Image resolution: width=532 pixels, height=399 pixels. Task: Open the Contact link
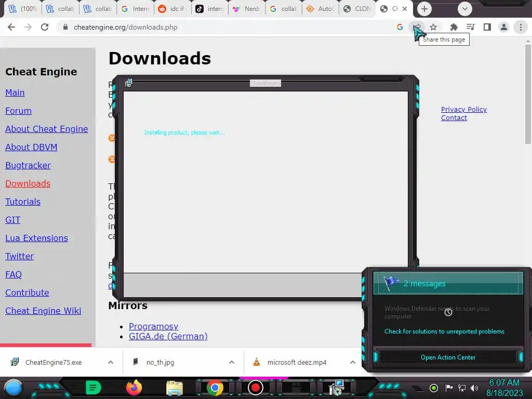pyautogui.click(x=454, y=118)
